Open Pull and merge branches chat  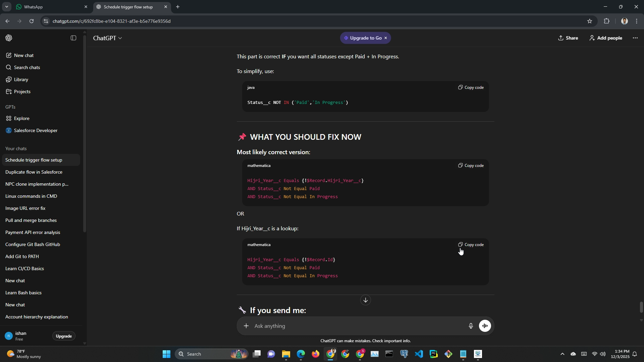point(31,220)
